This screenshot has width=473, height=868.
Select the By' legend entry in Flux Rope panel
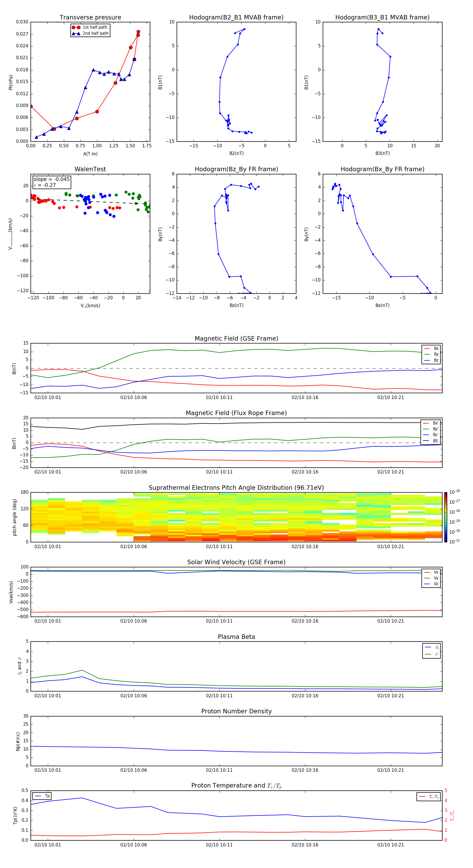click(x=431, y=429)
